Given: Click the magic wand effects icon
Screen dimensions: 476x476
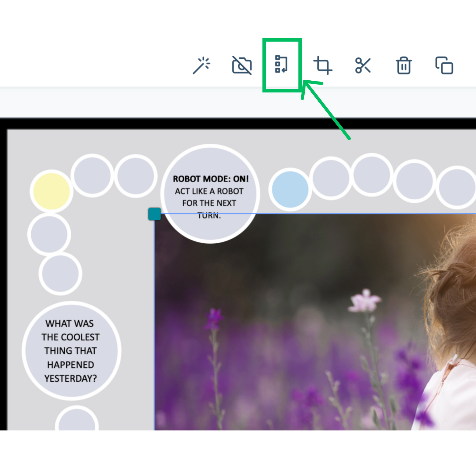Looking at the screenshot, I should (202, 65).
